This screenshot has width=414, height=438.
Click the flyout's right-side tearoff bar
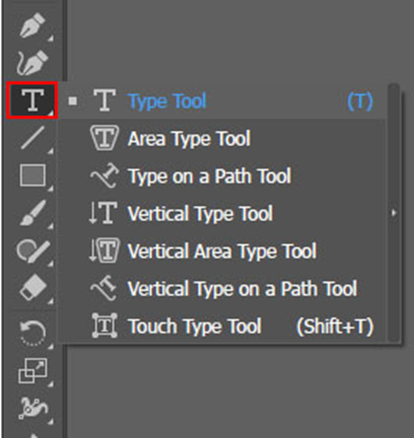coord(394,213)
